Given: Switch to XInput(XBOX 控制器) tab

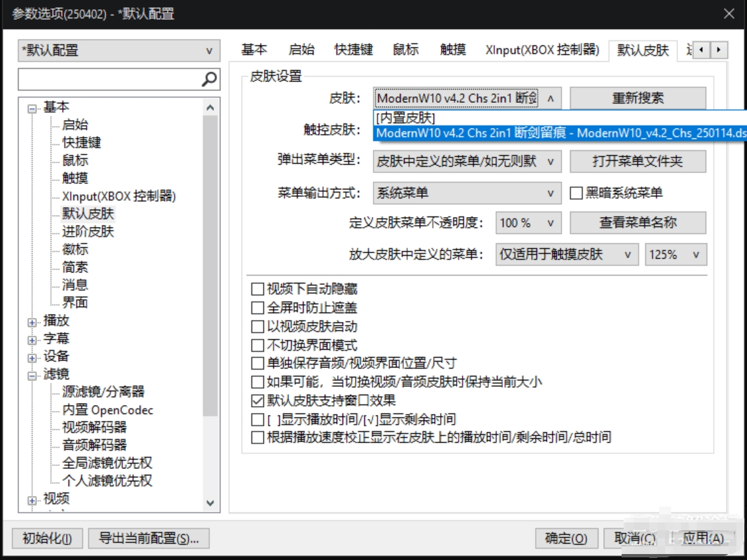Looking at the screenshot, I should [542, 49].
